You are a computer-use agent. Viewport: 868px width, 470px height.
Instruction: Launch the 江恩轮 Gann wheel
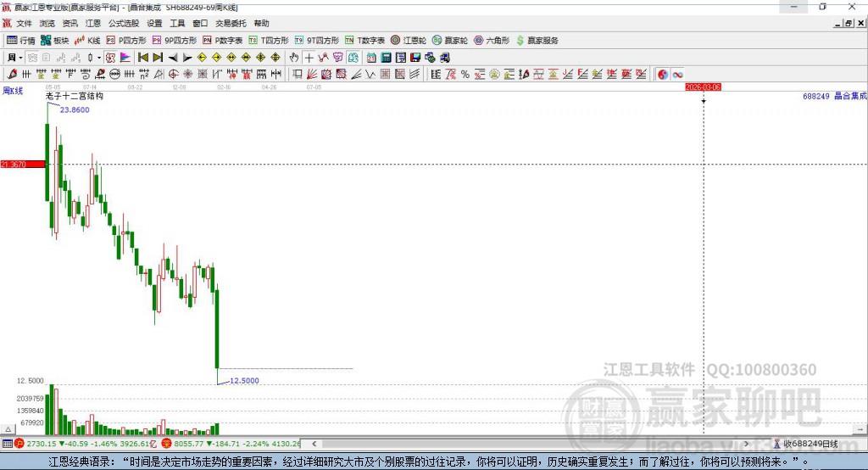[409, 41]
